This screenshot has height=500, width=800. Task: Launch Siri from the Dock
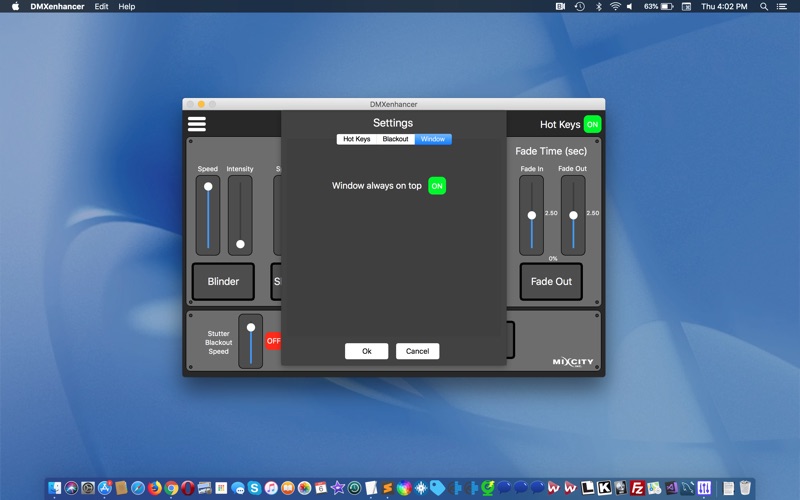point(71,488)
